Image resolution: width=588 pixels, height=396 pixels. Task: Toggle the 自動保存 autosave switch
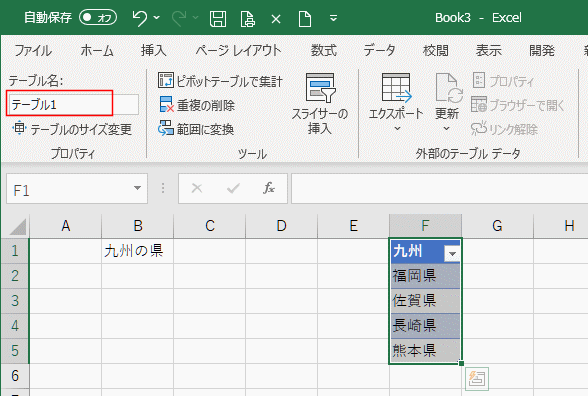(98, 18)
